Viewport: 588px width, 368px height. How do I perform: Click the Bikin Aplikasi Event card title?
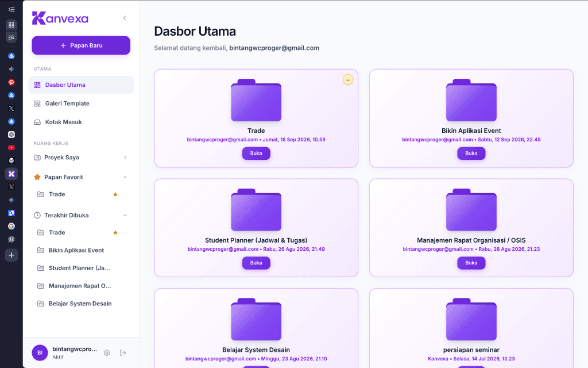coord(471,131)
